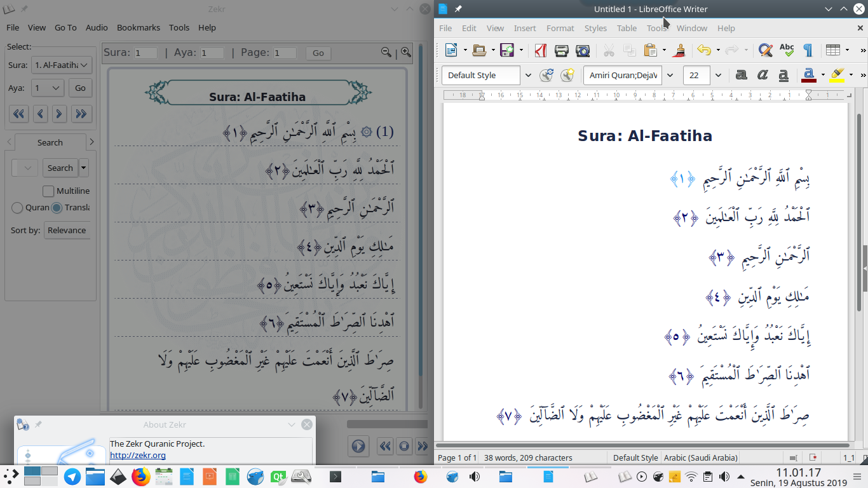The height and width of the screenshot is (488, 868).
Task: Open Writer Insert menu
Action: [x=525, y=28]
